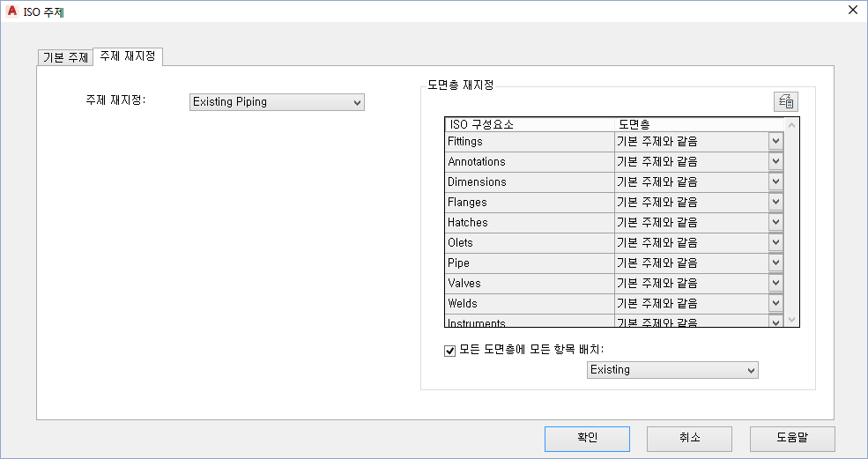
Task: Open help with 도움말 button
Action: click(x=792, y=438)
